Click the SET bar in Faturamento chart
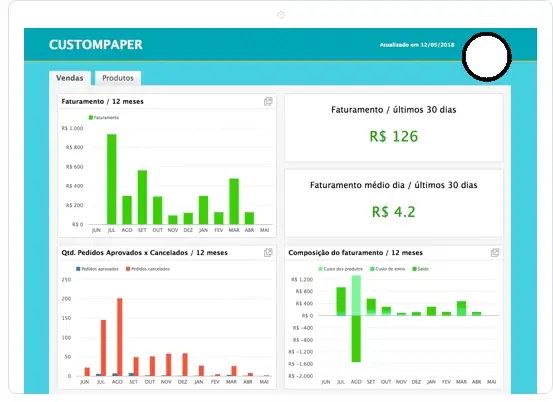Image resolution: width=553 pixels, height=402 pixels. (x=142, y=197)
